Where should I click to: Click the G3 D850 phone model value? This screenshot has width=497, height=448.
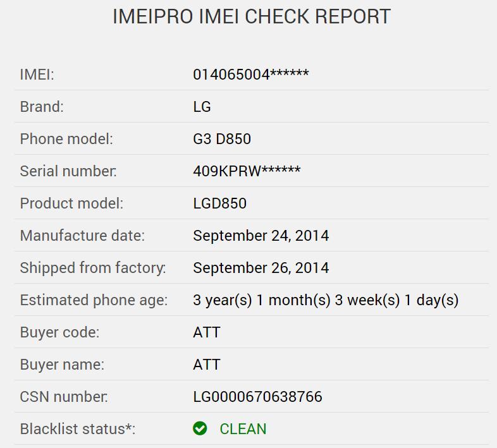pos(222,139)
